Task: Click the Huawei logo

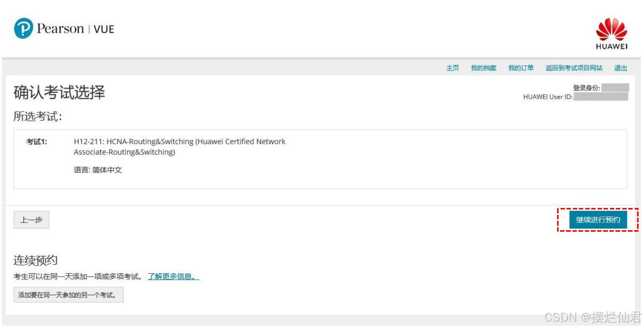Action: [x=611, y=34]
